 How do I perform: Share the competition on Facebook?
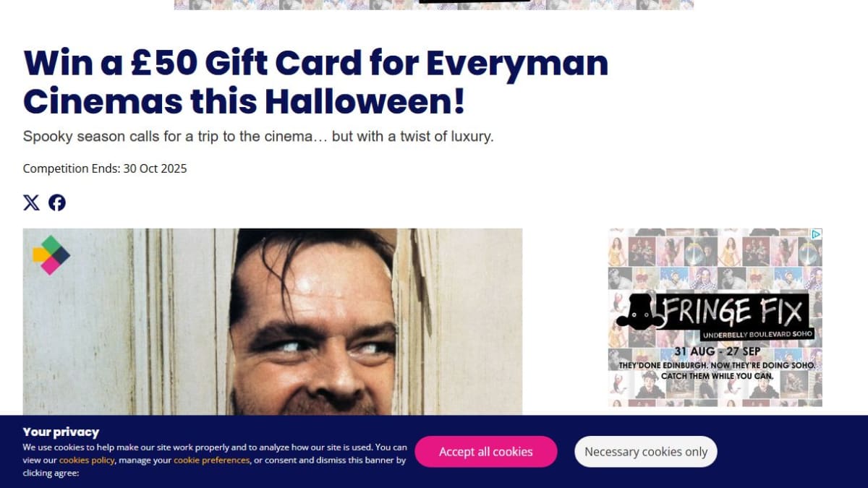pyautogui.click(x=57, y=202)
